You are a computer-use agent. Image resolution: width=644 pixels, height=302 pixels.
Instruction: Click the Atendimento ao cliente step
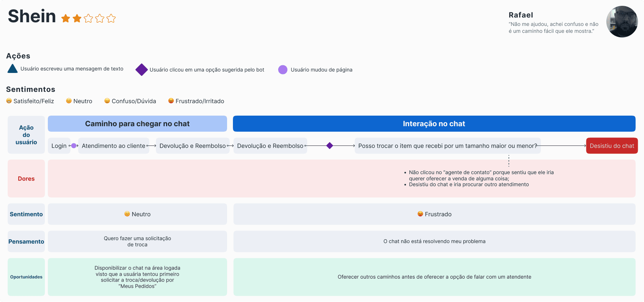coord(114,146)
